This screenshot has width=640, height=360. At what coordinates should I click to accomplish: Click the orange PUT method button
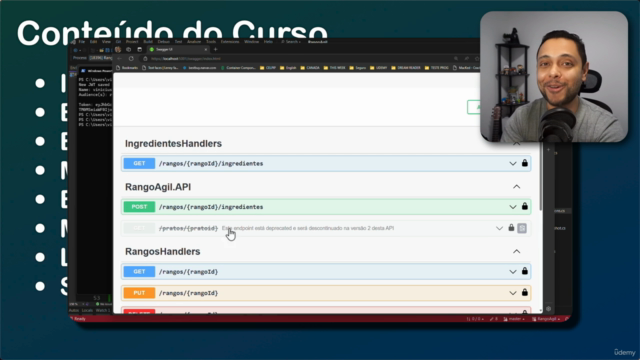pyautogui.click(x=139, y=293)
